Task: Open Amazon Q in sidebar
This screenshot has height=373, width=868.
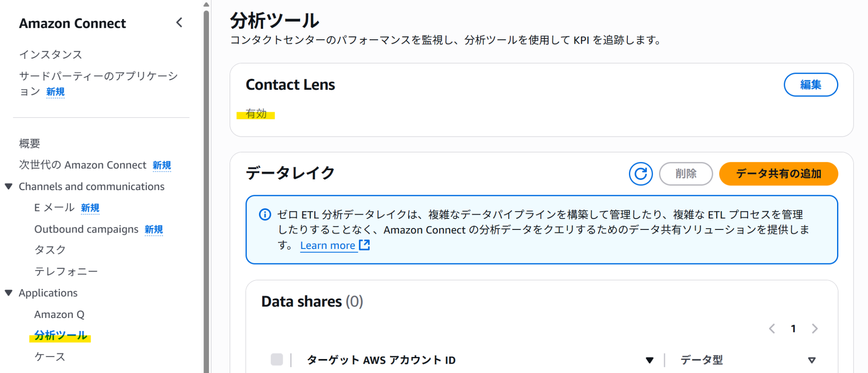Action: pyautogui.click(x=59, y=315)
